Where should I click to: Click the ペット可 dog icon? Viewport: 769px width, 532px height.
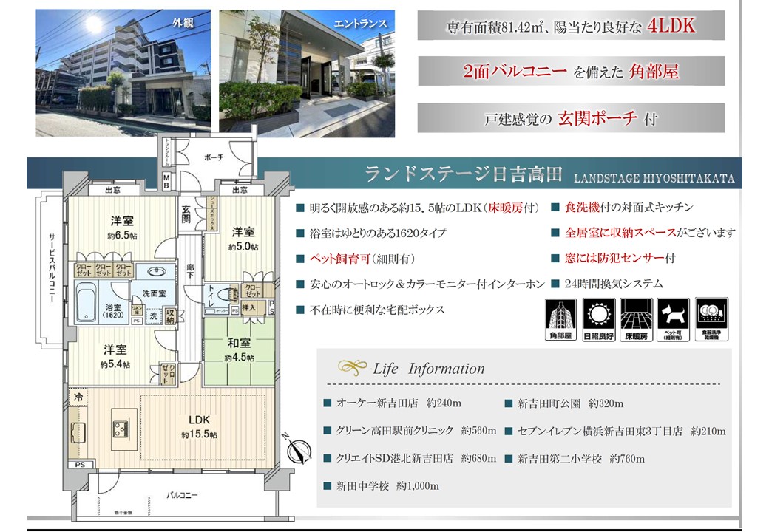[673, 316]
